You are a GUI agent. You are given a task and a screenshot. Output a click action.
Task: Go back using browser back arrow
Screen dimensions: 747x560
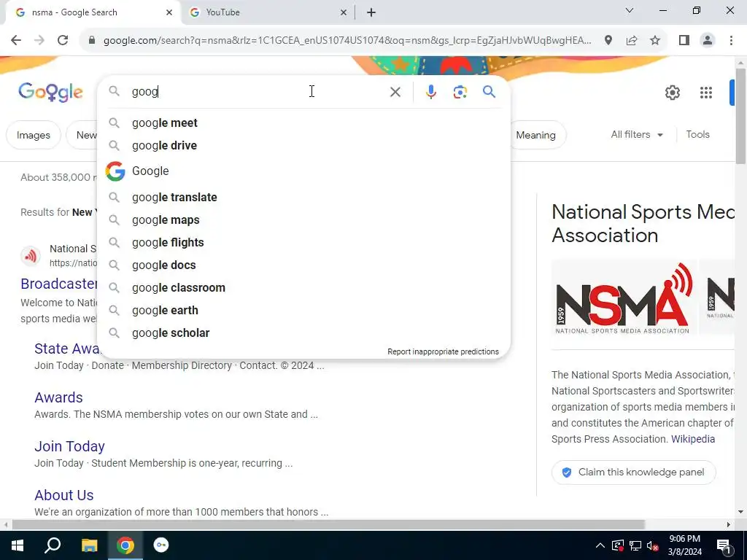[16, 41]
